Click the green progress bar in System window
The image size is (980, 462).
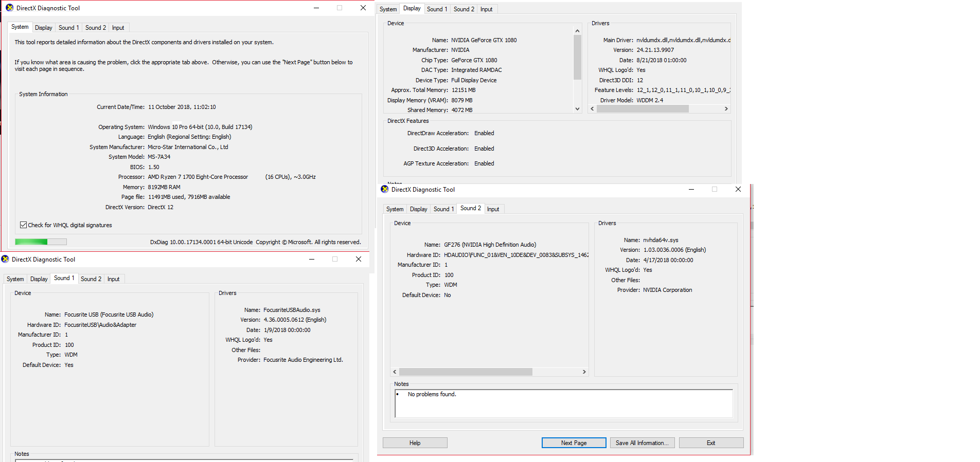pos(41,242)
